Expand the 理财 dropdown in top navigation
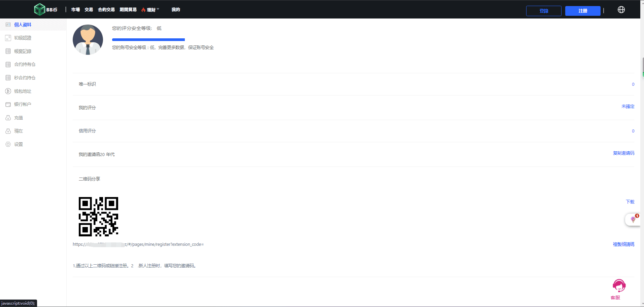 (x=151, y=10)
